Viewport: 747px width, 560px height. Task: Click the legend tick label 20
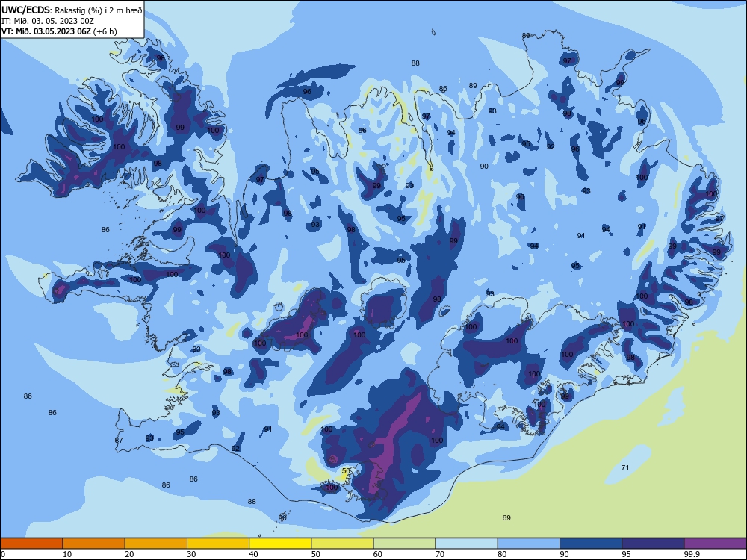[129, 554]
